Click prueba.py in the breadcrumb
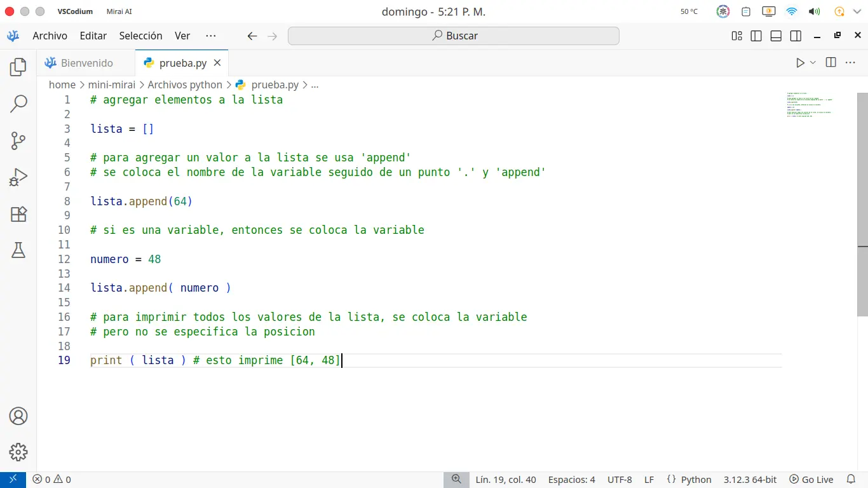The width and height of the screenshot is (868, 488). pos(267,85)
